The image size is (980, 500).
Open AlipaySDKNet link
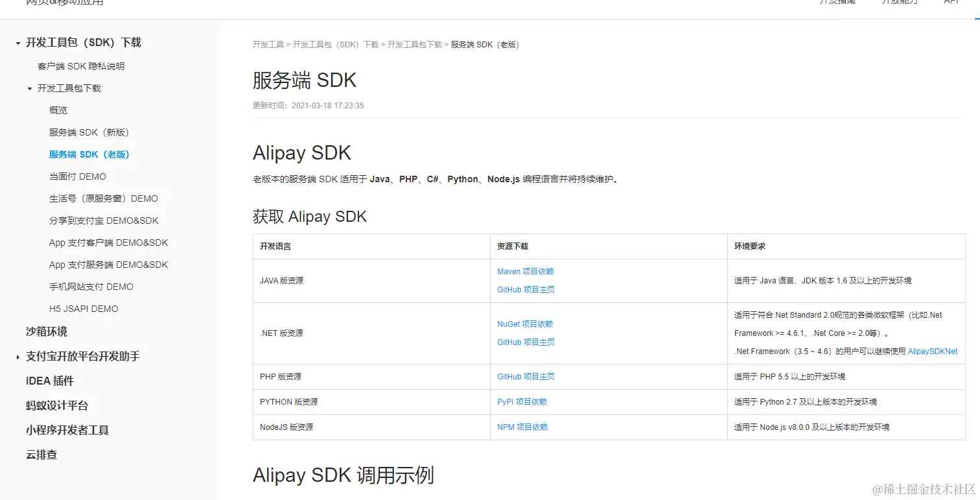[x=933, y=351]
